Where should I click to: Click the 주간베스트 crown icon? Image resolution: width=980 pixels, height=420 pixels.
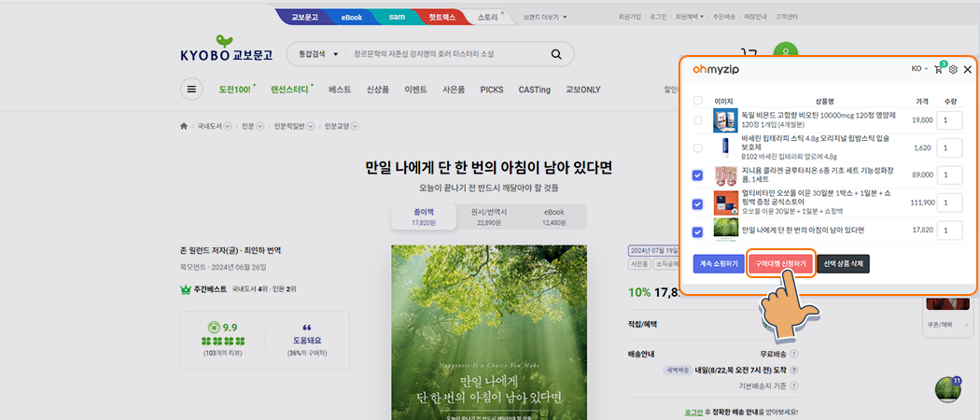[x=185, y=289]
